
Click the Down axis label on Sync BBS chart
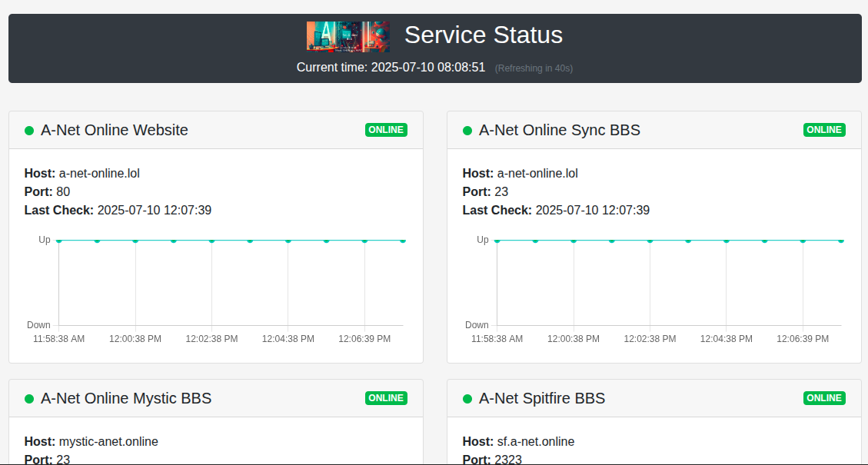click(477, 325)
